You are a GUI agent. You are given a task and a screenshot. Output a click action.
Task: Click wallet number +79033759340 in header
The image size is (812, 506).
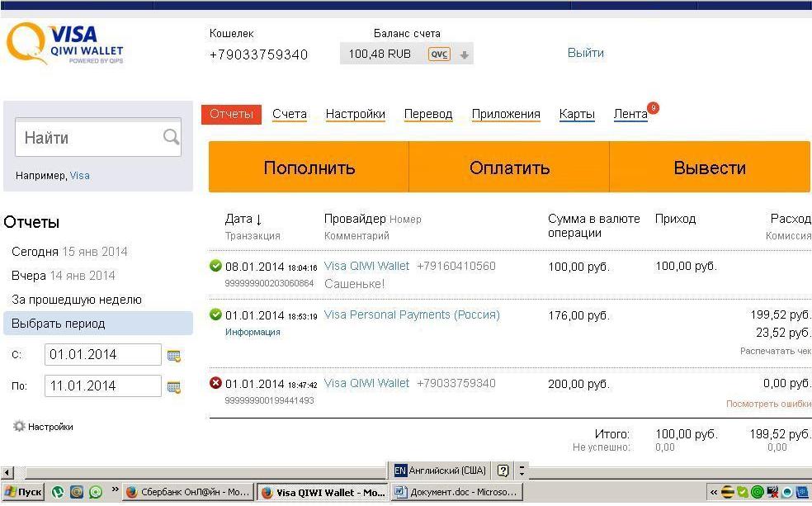(x=258, y=54)
